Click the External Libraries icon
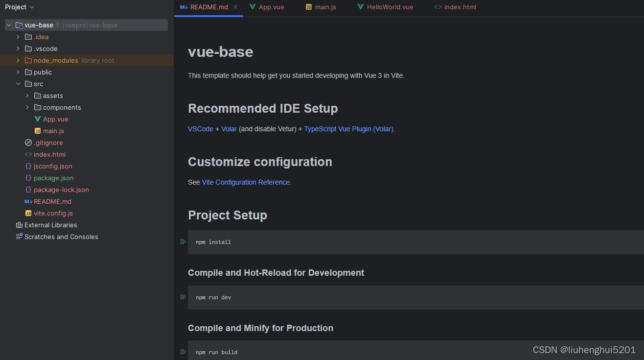Image resolution: width=644 pixels, height=360 pixels. [x=19, y=225]
